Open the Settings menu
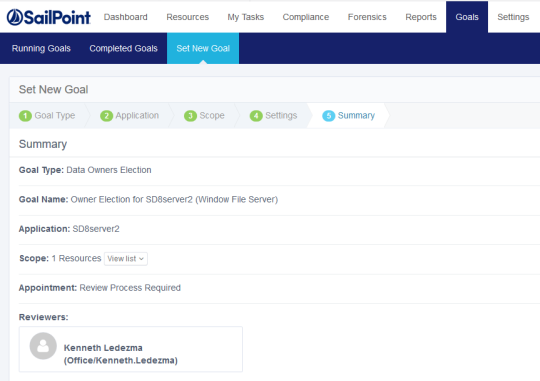540x381 pixels. (513, 17)
